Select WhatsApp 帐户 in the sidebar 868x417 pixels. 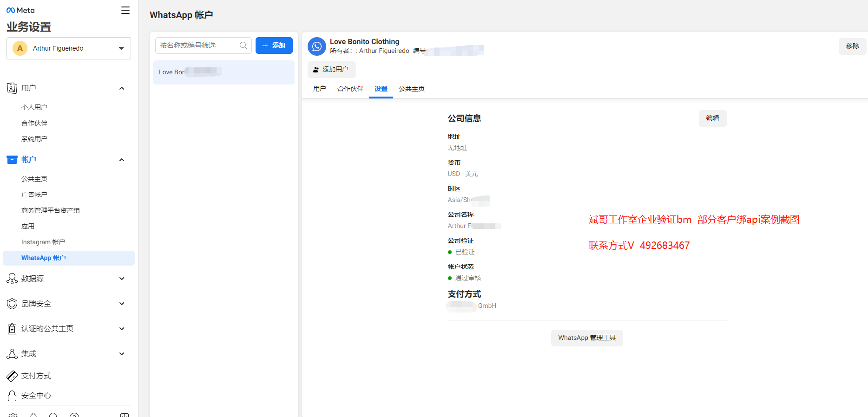[69, 258]
